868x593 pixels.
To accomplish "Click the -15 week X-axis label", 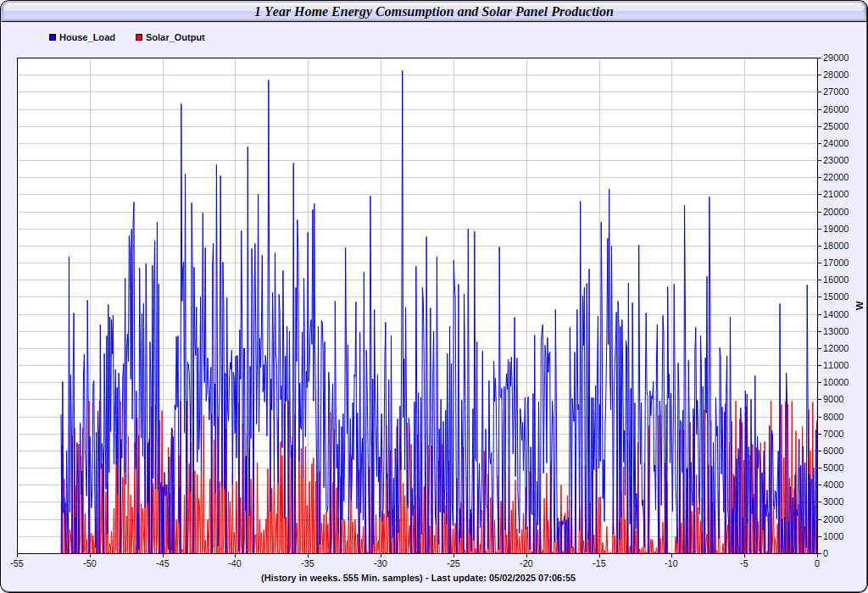I will coord(599,563).
